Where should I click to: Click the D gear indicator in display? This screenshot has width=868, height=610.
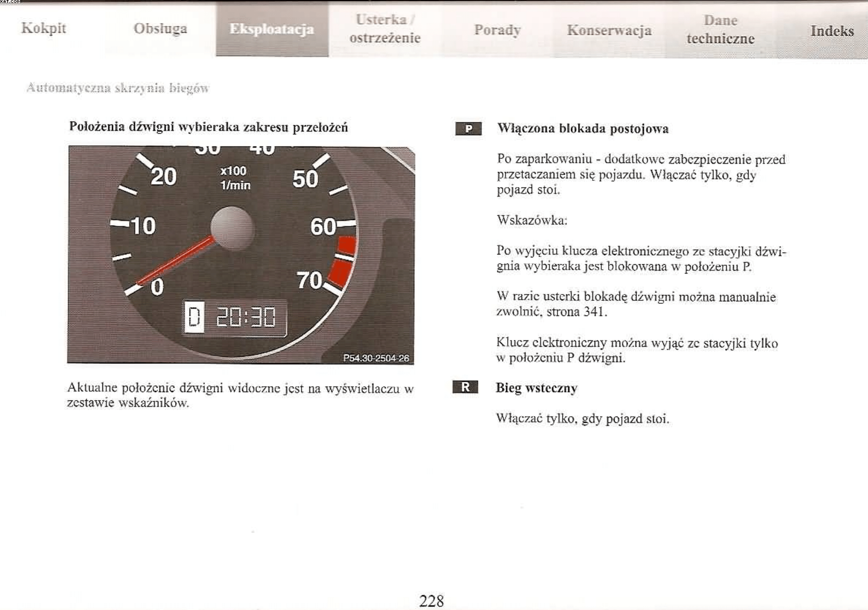point(194,317)
